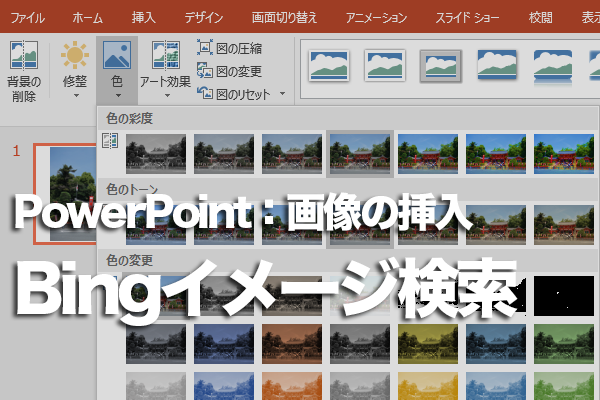Open the 修整 corrections sun icon
The image size is (600, 400).
[x=75, y=55]
